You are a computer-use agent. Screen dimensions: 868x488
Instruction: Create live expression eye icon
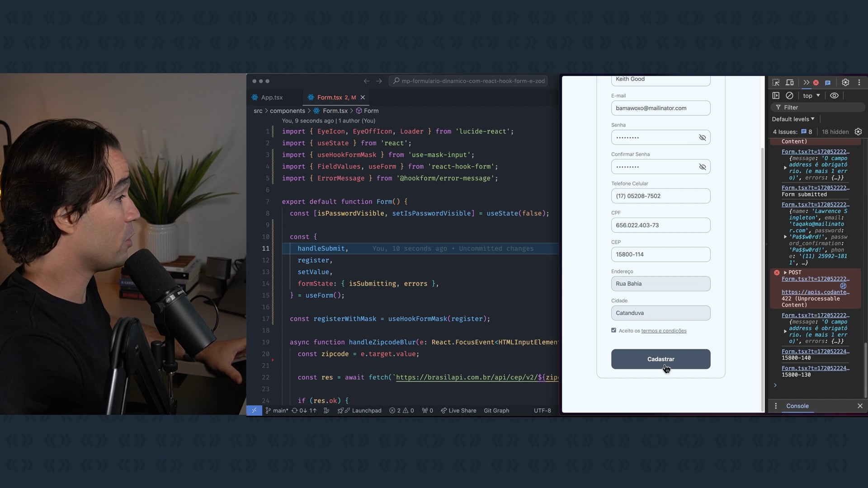click(x=834, y=96)
